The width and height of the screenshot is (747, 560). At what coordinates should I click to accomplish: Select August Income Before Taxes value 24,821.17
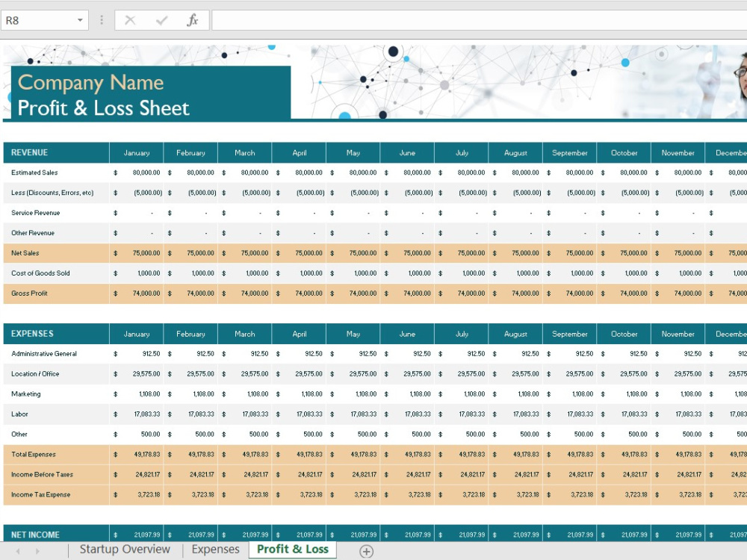pos(515,474)
